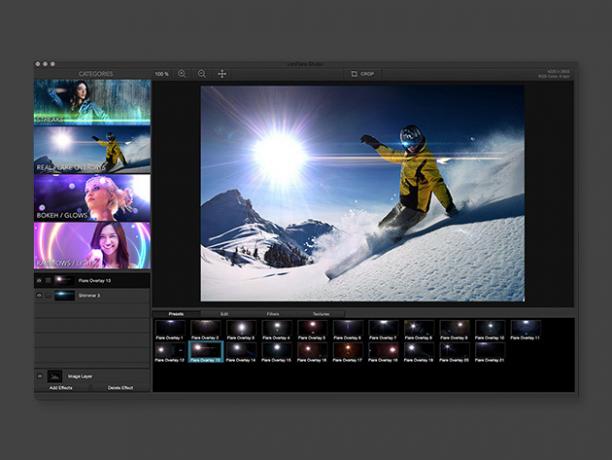Viewport: 612px width, 460px height.
Task: Click the Shimmer 3 layer thumbnail
Action: pyautogui.click(x=64, y=295)
